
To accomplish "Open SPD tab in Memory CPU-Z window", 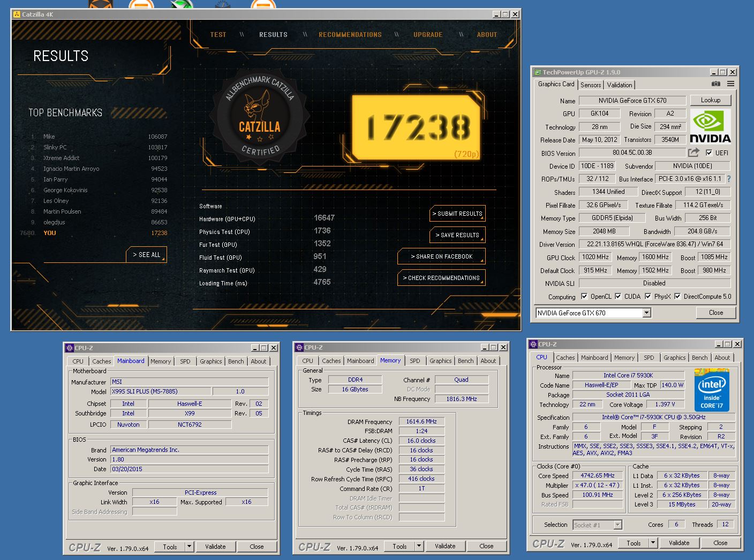I will click(x=414, y=361).
